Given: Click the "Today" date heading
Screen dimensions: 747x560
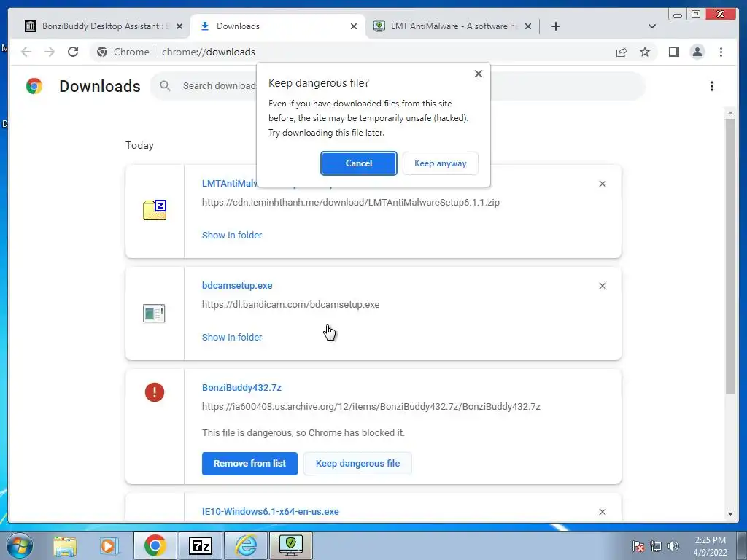Looking at the screenshot, I should pyautogui.click(x=139, y=145).
